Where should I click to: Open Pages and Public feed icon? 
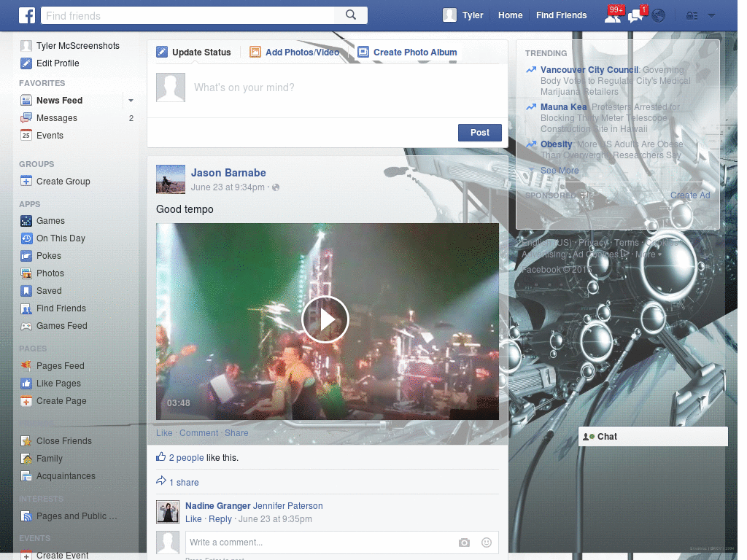(26, 516)
